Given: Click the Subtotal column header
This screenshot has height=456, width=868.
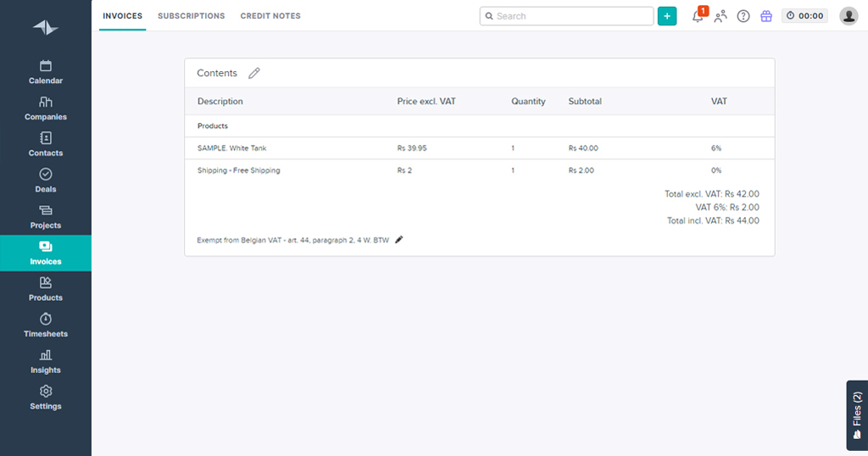Looking at the screenshot, I should pyautogui.click(x=585, y=101).
